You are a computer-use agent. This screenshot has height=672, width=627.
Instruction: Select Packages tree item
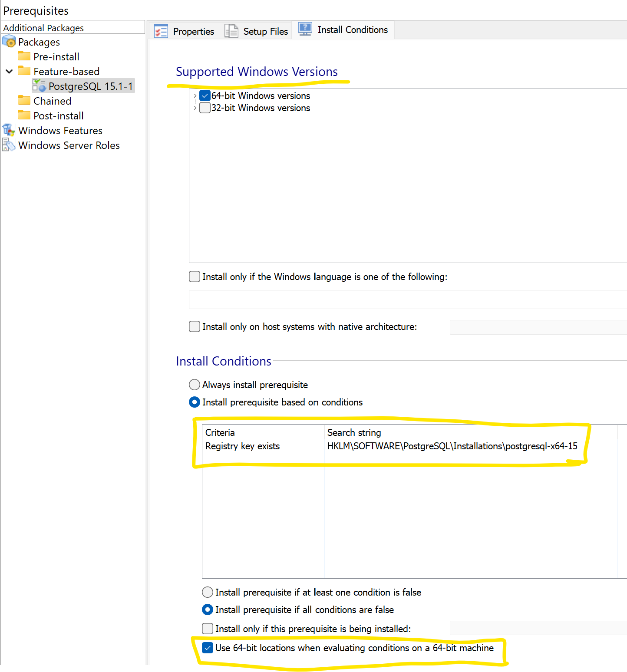[x=39, y=42]
